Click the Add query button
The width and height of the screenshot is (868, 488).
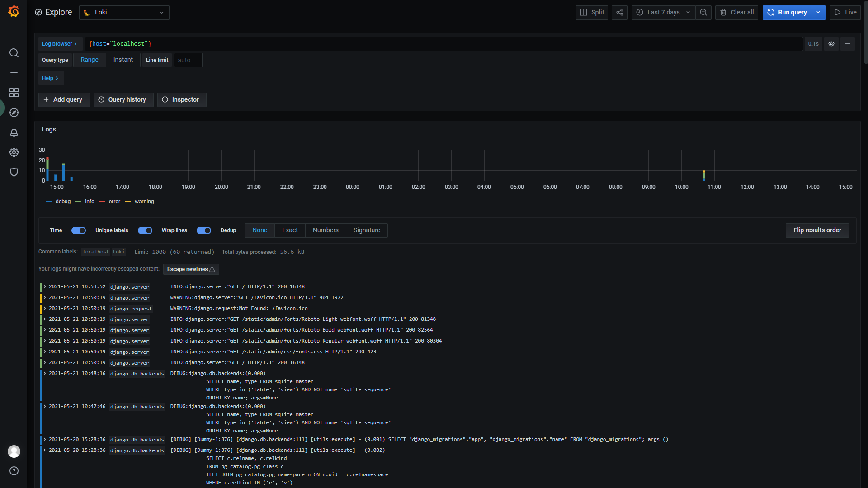click(64, 100)
